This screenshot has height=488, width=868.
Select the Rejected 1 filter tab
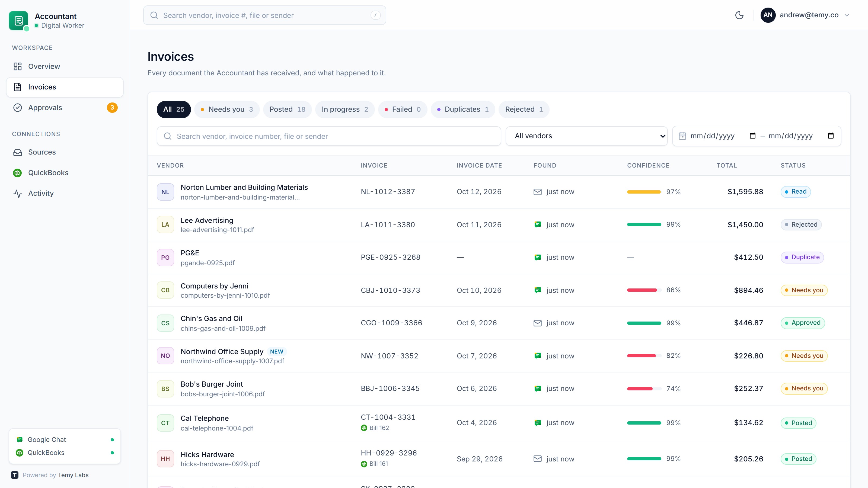[x=524, y=109]
